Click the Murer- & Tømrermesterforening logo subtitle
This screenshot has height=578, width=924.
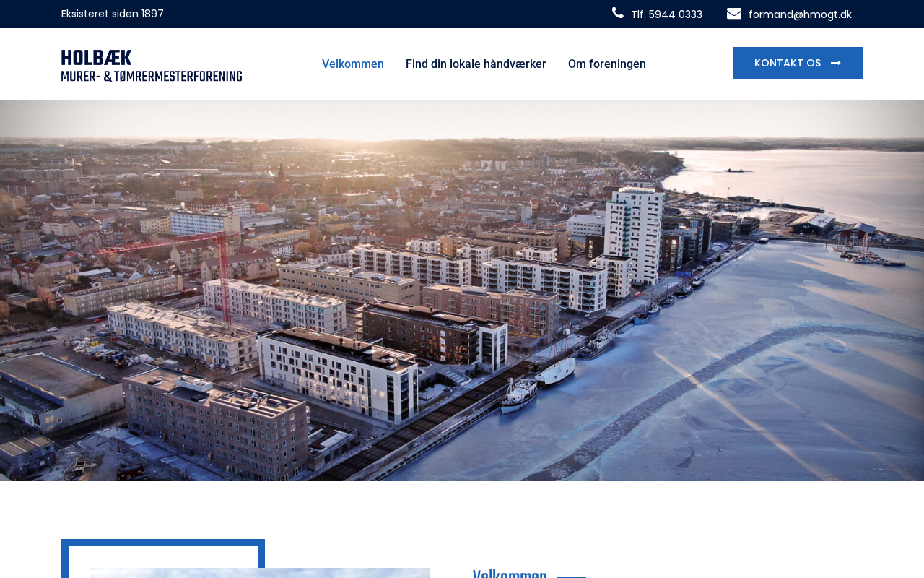(x=152, y=75)
